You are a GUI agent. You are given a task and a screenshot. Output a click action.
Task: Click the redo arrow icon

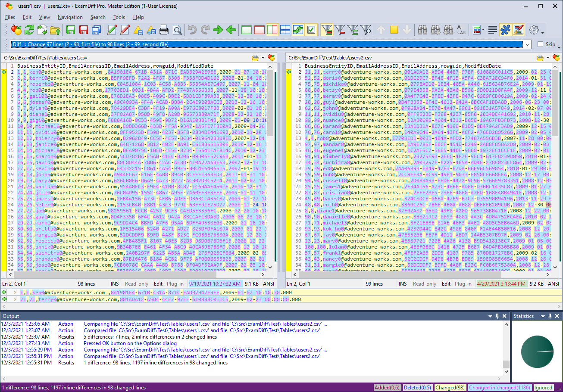205,30
